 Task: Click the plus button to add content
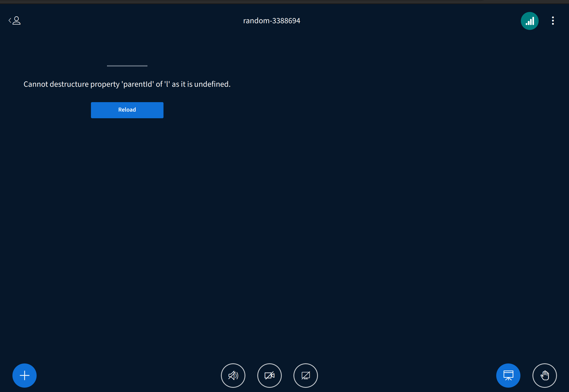(x=24, y=375)
